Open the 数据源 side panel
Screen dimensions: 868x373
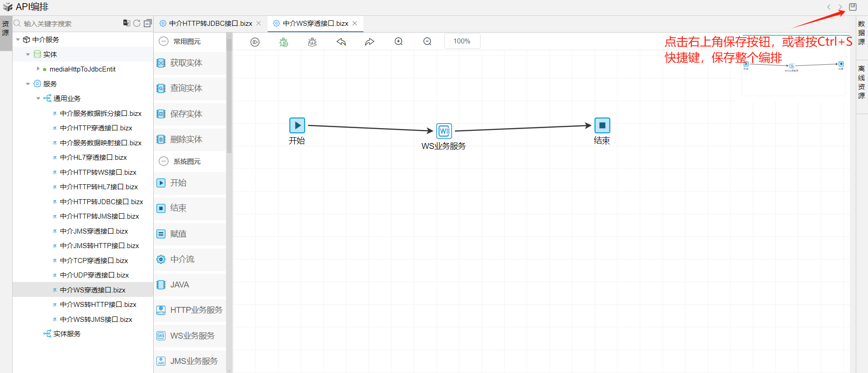861,33
